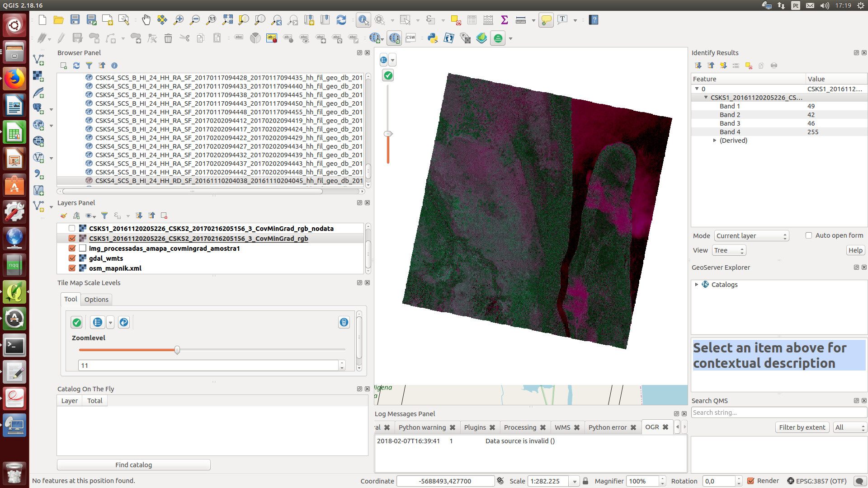This screenshot has width=868, height=488.
Task: Click the vertical zoom slider on map
Action: [388, 134]
